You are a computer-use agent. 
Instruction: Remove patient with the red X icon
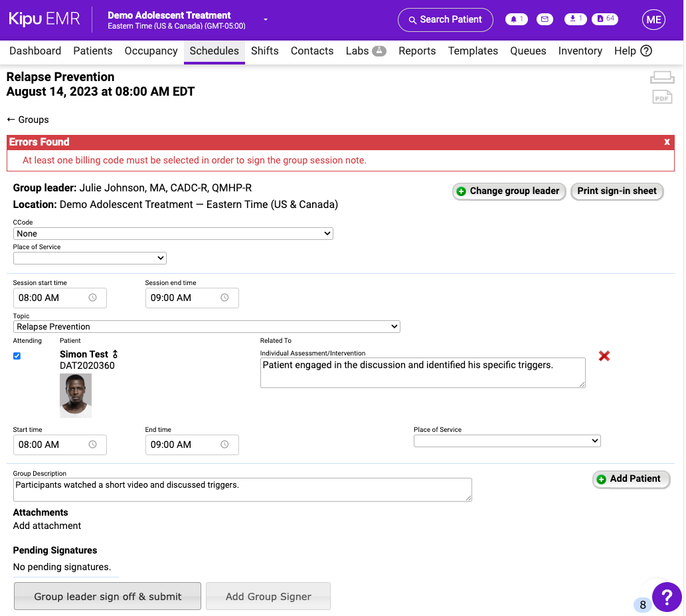(604, 356)
